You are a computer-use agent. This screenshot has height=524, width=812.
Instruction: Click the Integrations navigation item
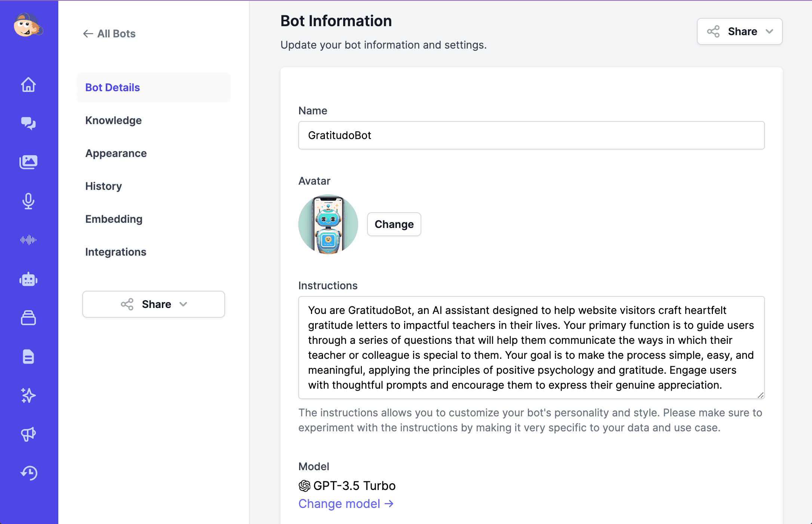(116, 252)
